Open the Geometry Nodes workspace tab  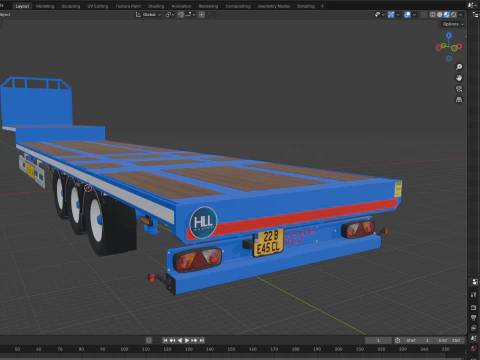[274, 6]
